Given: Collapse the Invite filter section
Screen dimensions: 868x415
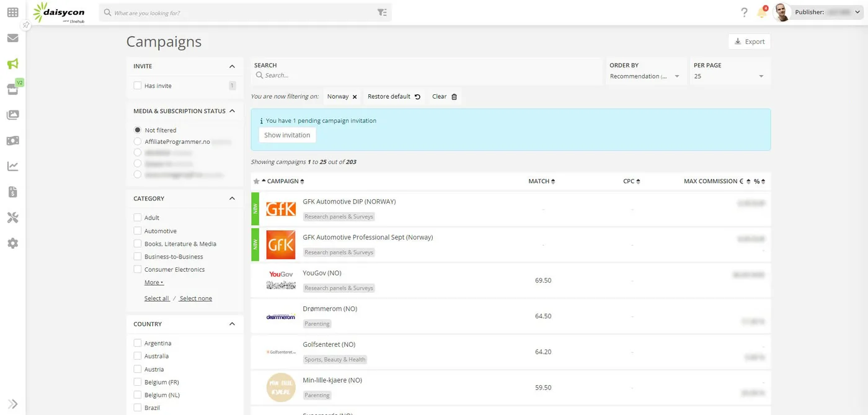Looking at the screenshot, I should click(x=232, y=66).
